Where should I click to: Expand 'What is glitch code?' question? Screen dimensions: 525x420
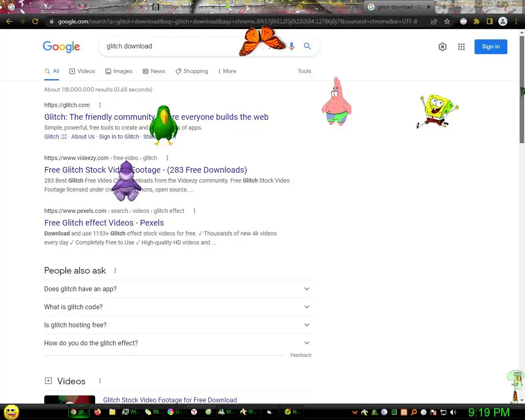178,307
